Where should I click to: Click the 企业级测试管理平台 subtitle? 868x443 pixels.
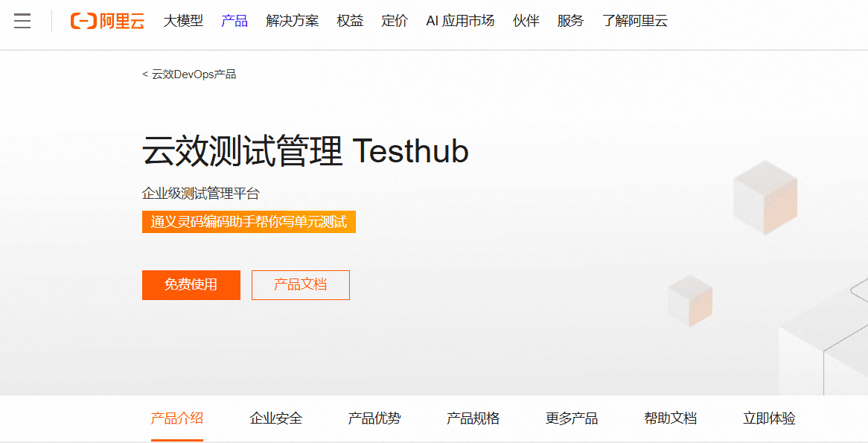pos(201,194)
